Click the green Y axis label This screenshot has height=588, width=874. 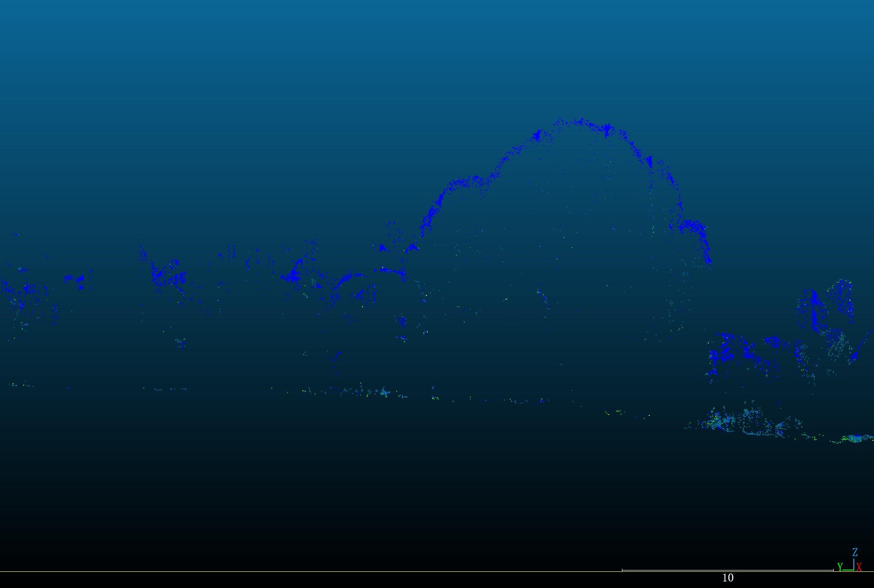pyautogui.click(x=840, y=567)
